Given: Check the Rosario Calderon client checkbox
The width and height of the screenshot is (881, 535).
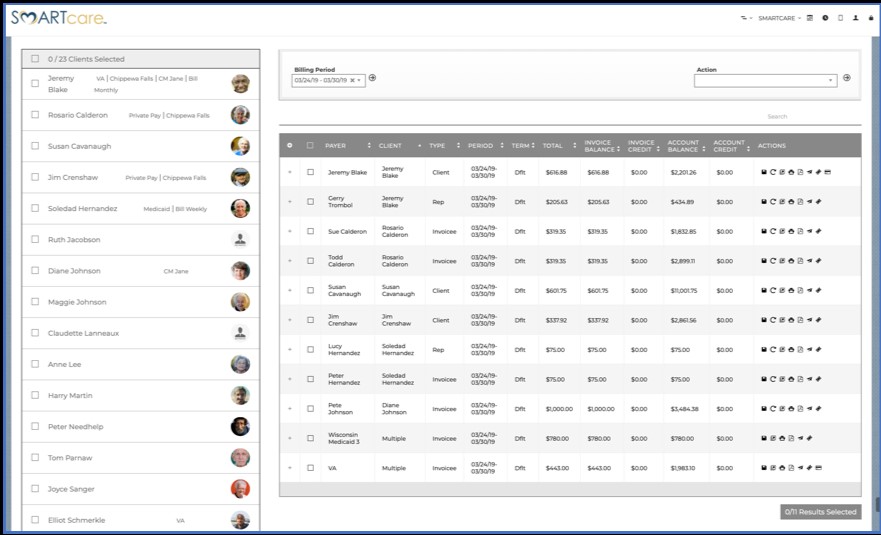Looking at the screenshot, I should pos(35,115).
